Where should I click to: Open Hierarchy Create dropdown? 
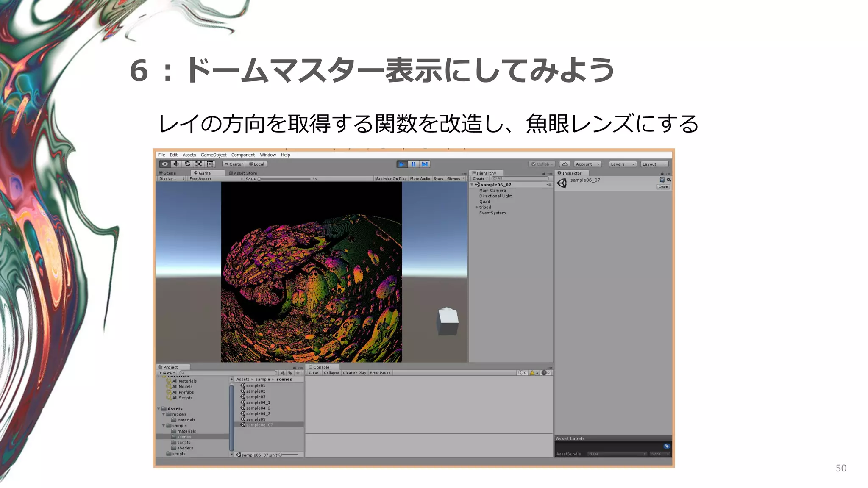480,179
